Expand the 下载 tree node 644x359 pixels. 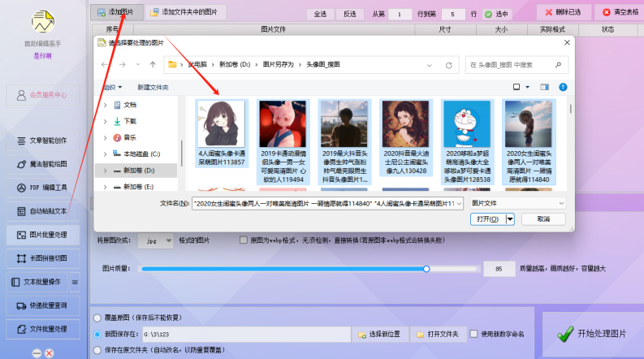pyautogui.click(x=105, y=121)
